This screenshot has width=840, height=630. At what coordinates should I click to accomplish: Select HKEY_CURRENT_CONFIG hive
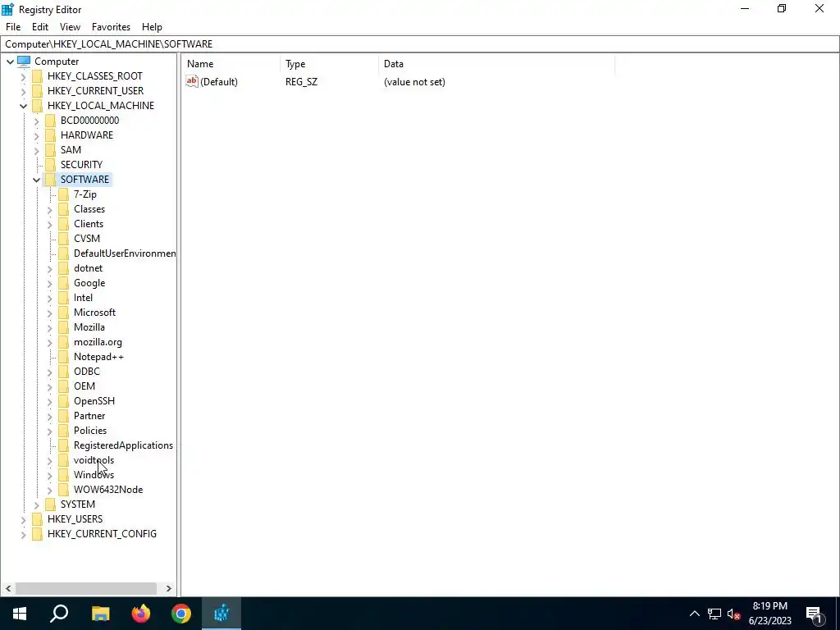point(102,534)
